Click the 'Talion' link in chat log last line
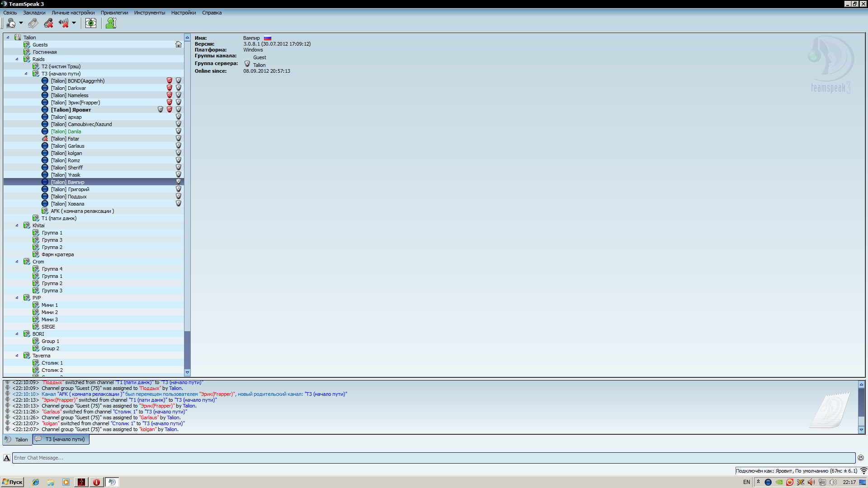Viewport: 868px width, 488px height. [x=171, y=429]
